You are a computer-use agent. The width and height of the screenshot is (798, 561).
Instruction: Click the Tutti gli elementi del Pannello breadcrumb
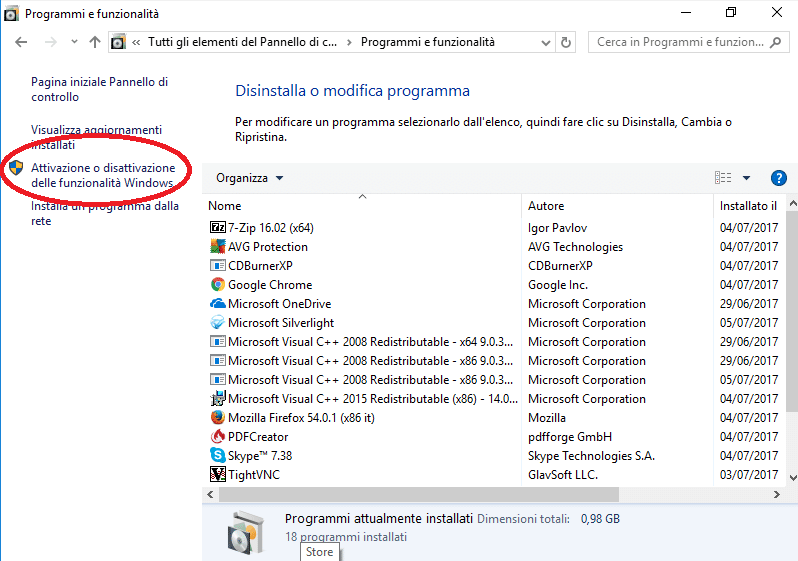[x=242, y=42]
